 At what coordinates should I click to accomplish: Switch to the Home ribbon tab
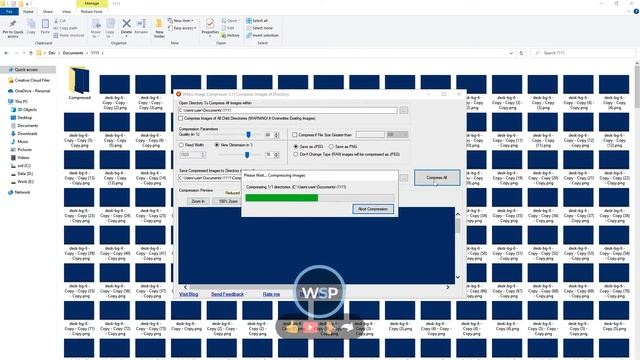pos(28,11)
